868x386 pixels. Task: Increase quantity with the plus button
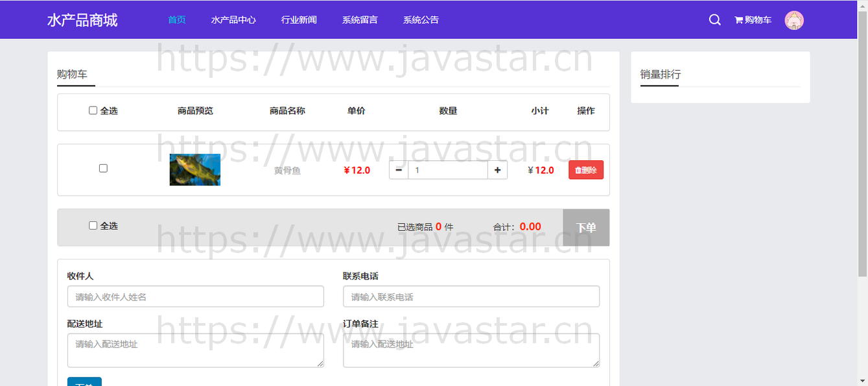pos(497,170)
